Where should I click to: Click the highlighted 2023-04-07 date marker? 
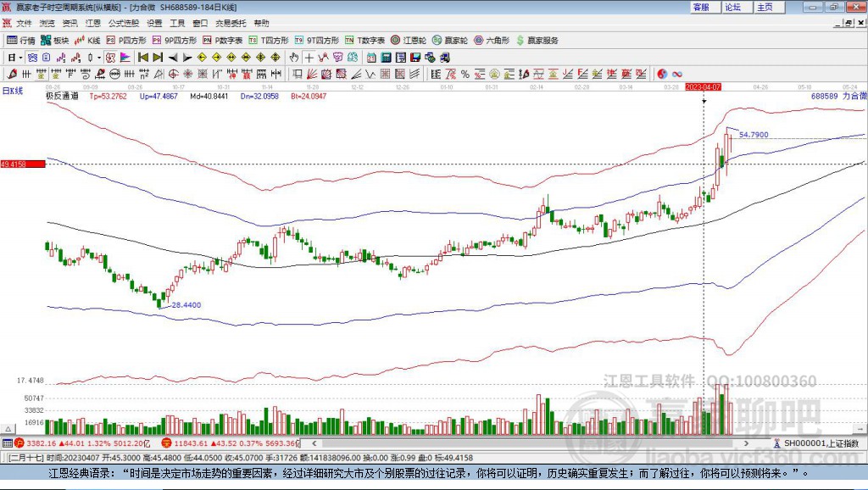tap(703, 87)
